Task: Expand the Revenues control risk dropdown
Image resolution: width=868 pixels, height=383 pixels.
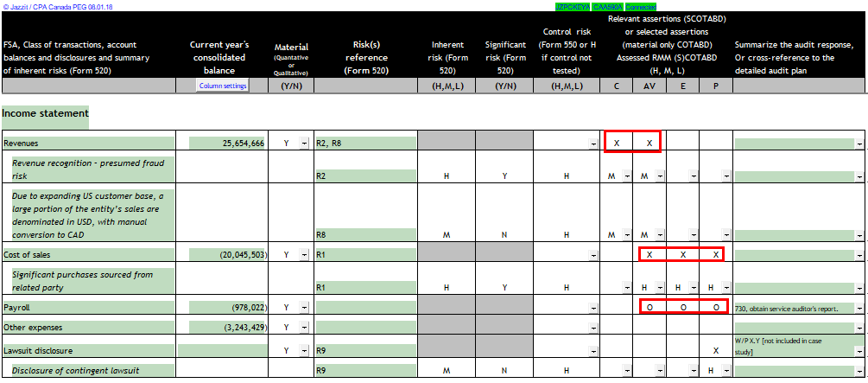Action: click(592, 144)
